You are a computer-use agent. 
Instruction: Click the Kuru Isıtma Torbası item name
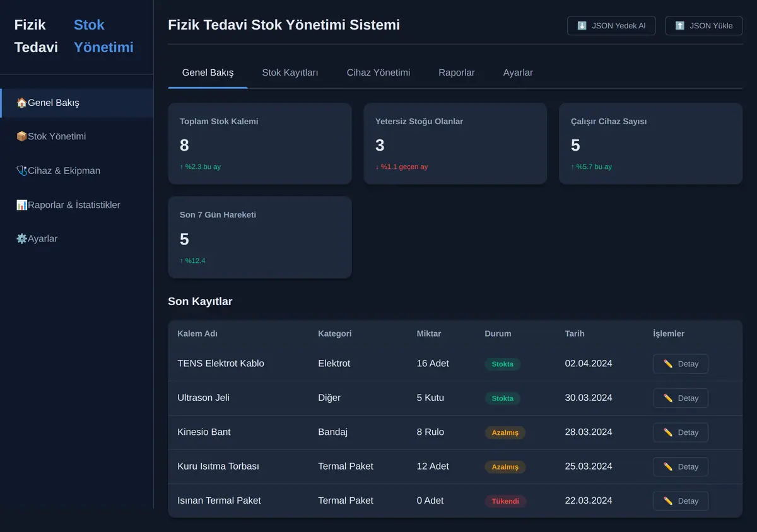point(218,466)
